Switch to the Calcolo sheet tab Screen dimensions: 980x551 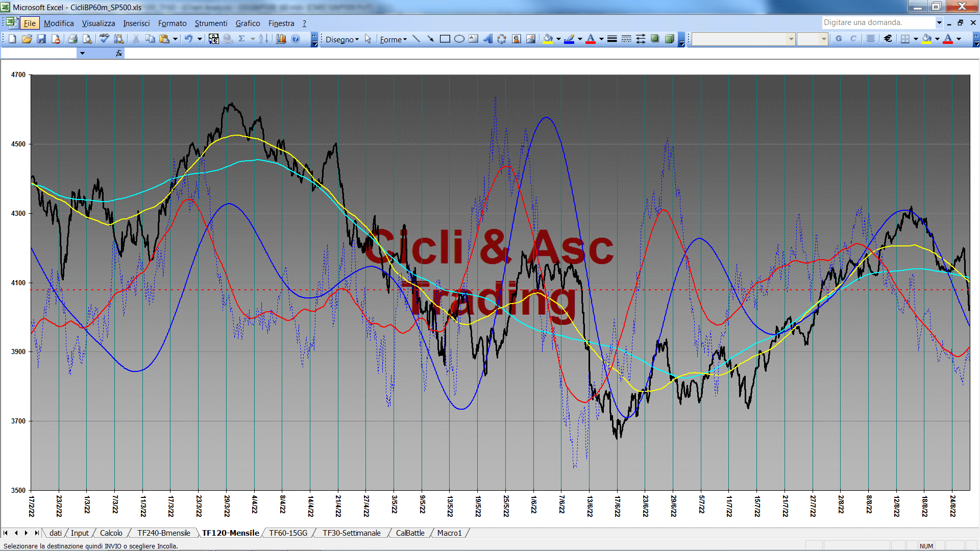[111, 533]
